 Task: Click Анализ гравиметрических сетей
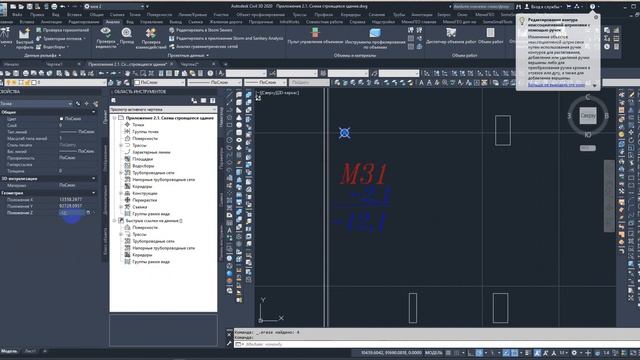point(203,47)
